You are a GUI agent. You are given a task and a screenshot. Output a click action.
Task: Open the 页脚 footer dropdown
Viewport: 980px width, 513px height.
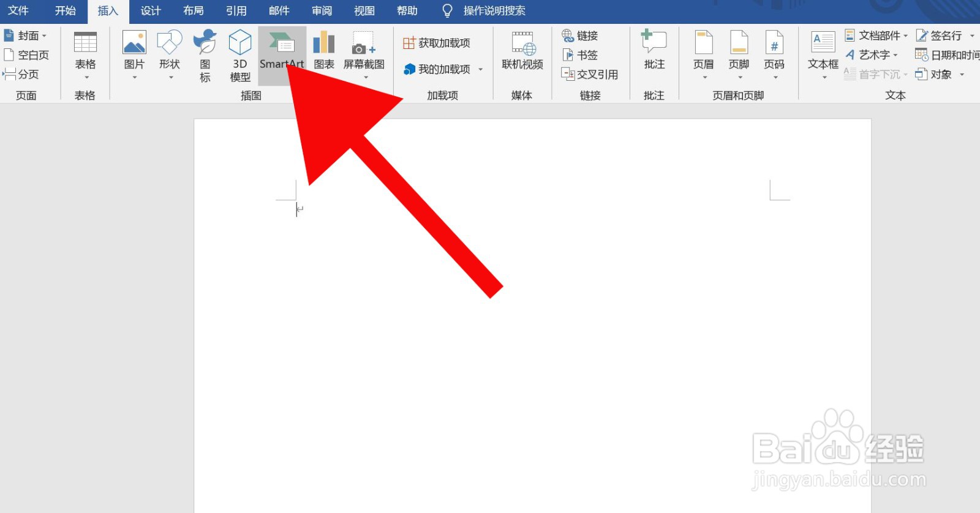coord(739,56)
